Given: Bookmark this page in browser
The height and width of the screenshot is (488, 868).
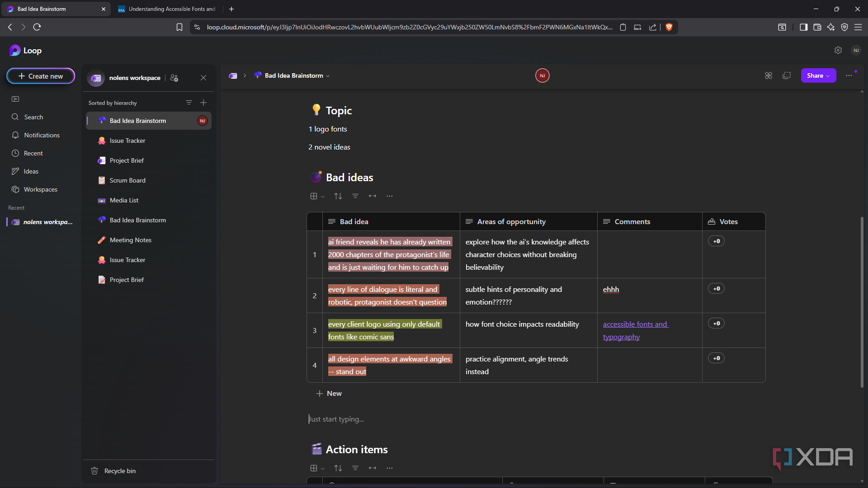Looking at the screenshot, I should click(179, 27).
